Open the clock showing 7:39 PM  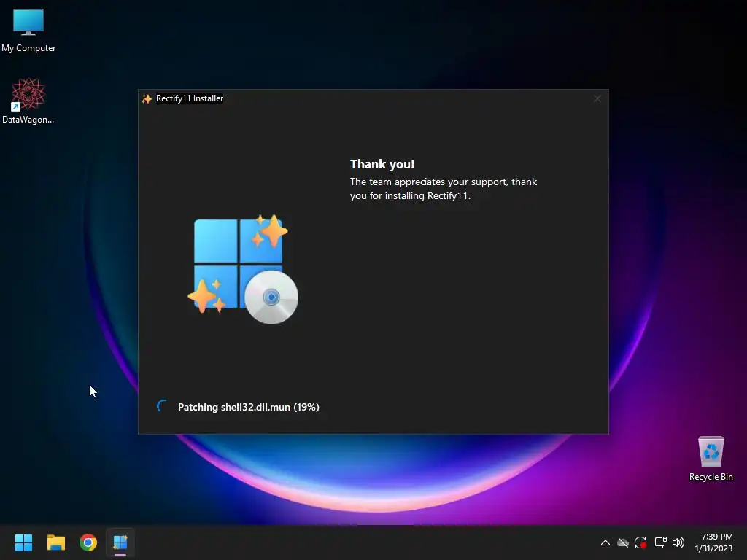coord(713,542)
